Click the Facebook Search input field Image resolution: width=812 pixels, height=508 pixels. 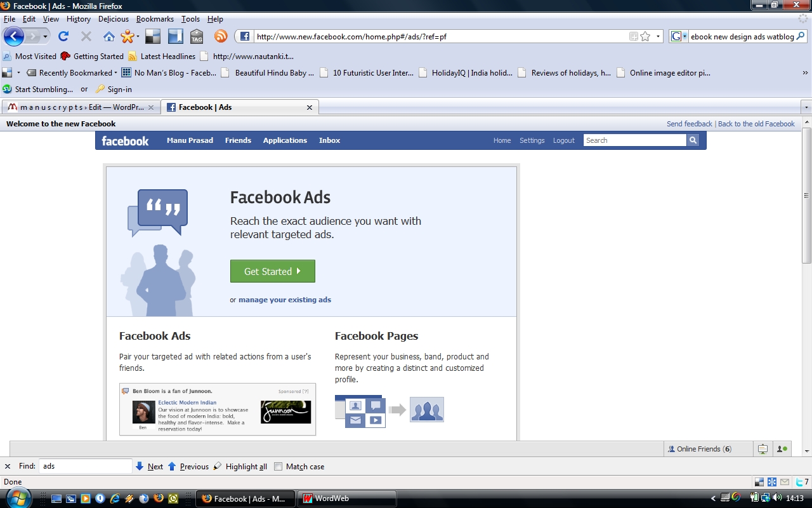[x=634, y=140]
